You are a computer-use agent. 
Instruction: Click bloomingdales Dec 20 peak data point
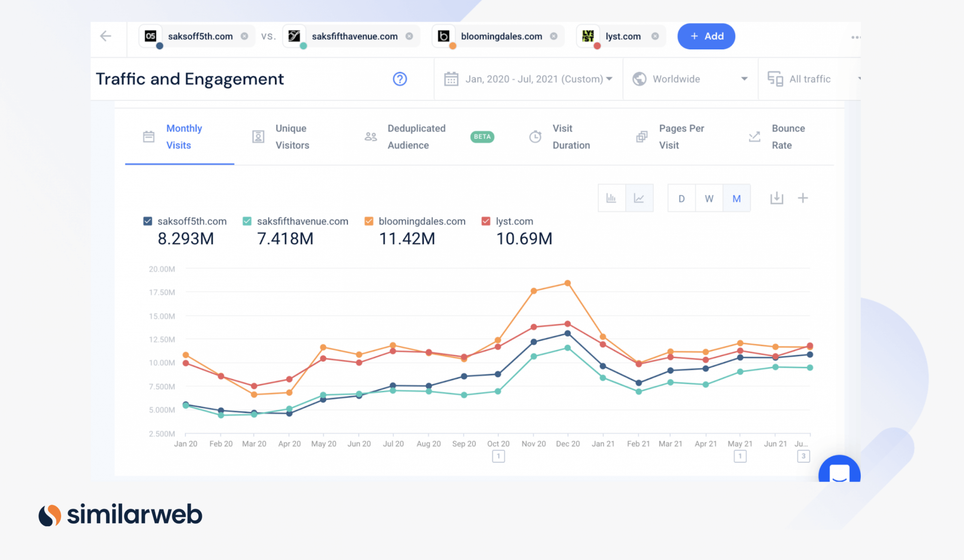pyautogui.click(x=568, y=283)
